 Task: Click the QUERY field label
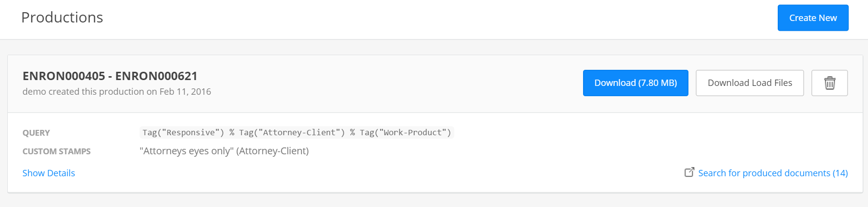click(x=36, y=133)
